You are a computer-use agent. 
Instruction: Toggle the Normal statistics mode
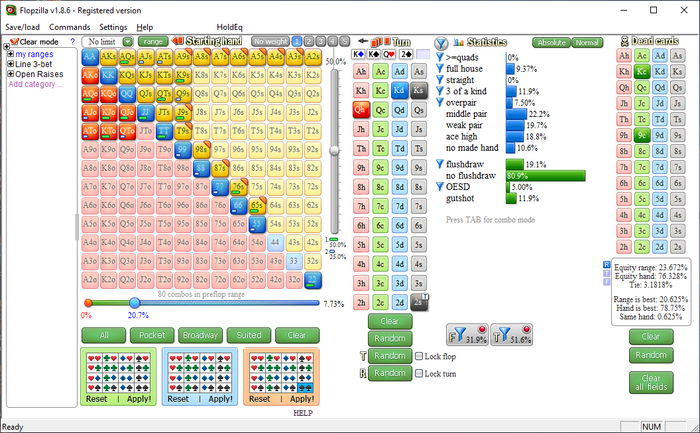pos(587,43)
